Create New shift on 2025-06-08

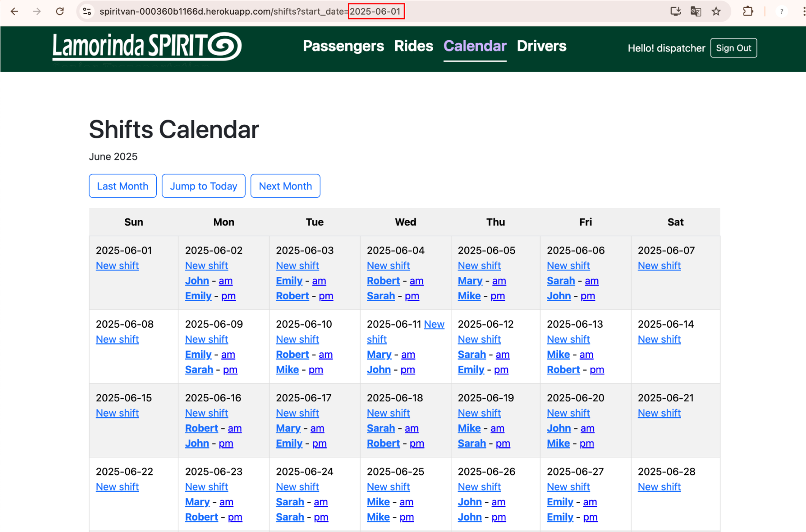[117, 339]
